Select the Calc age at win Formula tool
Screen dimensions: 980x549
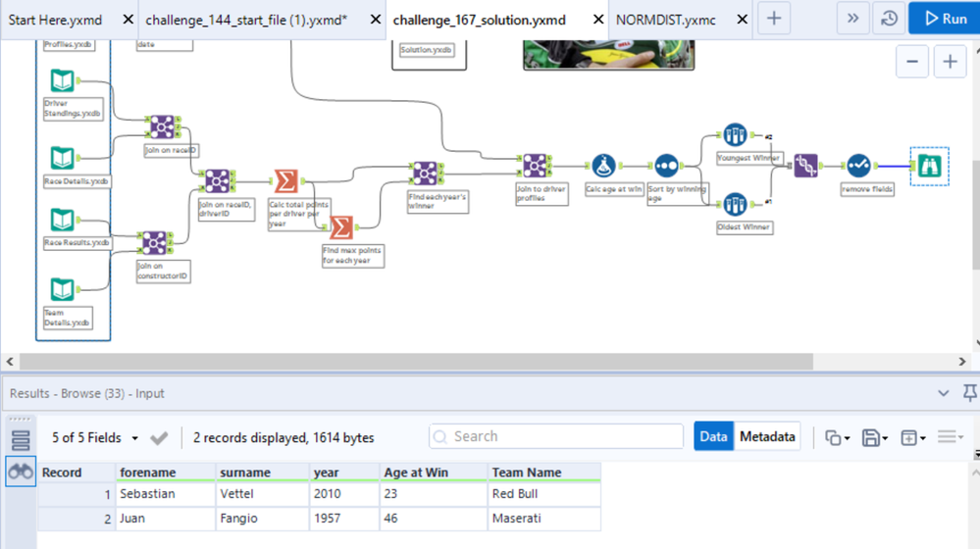pos(603,166)
